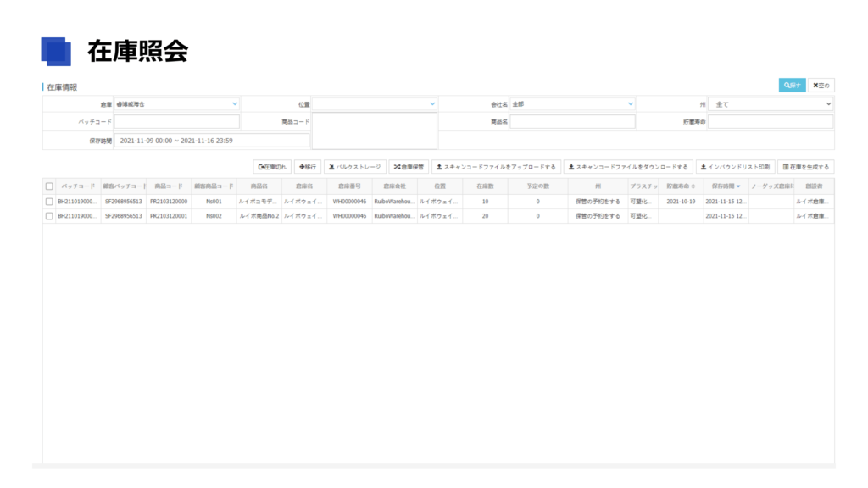Viewport: 868px width, 488px height.
Task: Click the 移行 toolbar button
Action: pyautogui.click(x=308, y=167)
